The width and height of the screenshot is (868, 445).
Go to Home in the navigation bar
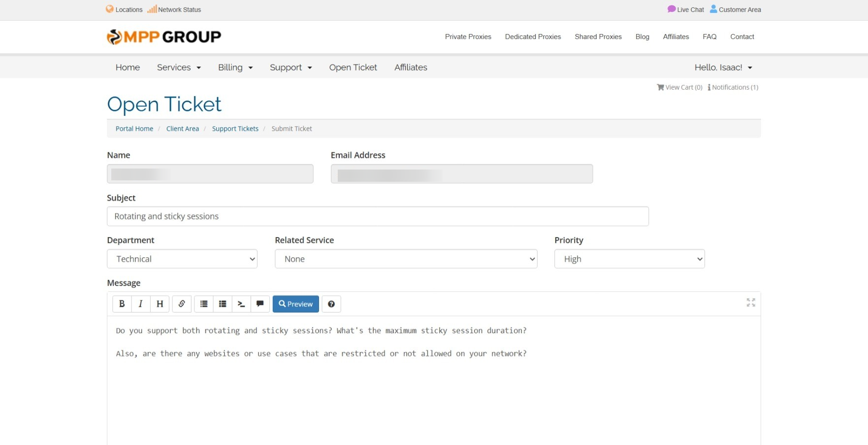[128, 68]
